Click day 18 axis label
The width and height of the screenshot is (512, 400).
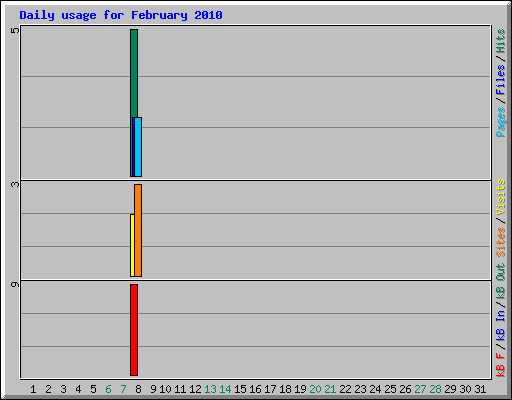click(285, 389)
